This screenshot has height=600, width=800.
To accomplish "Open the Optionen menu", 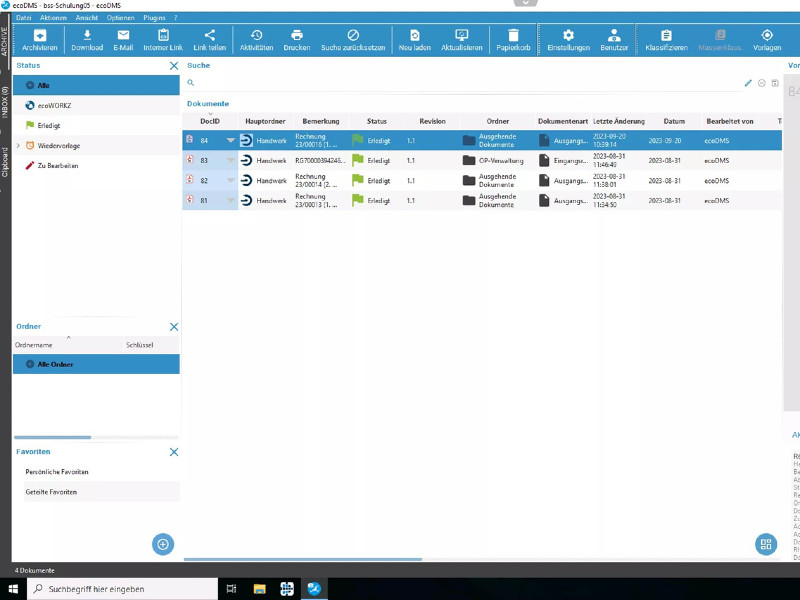I will click(120, 18).
